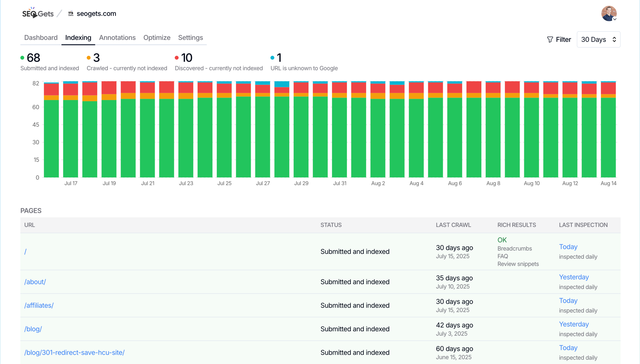Viewport: 640px width, 364px height.
Task: Click Today inspection link for homepage row
Action: click(x=568, y=247)
